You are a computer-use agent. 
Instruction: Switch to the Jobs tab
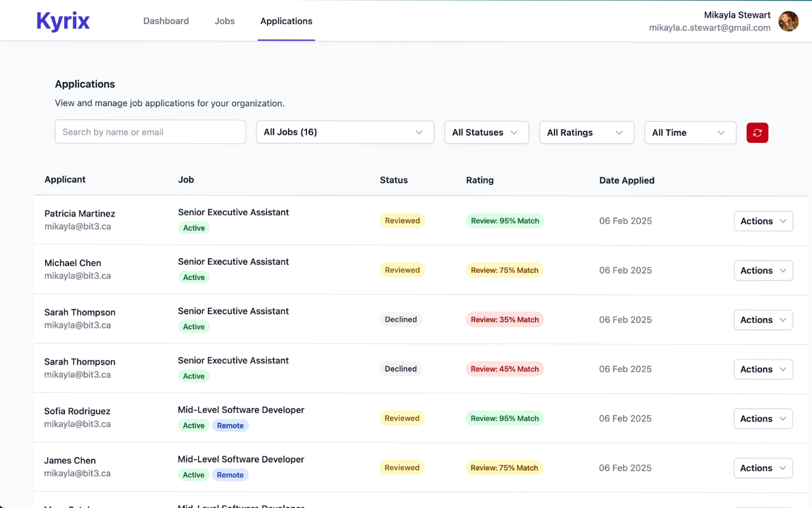point(225,21)
